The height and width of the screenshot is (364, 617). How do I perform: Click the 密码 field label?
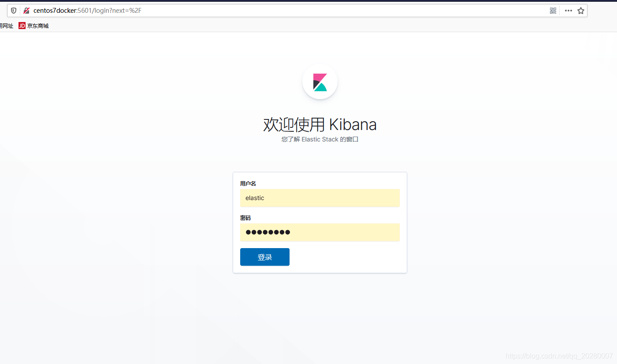[245, 218]
